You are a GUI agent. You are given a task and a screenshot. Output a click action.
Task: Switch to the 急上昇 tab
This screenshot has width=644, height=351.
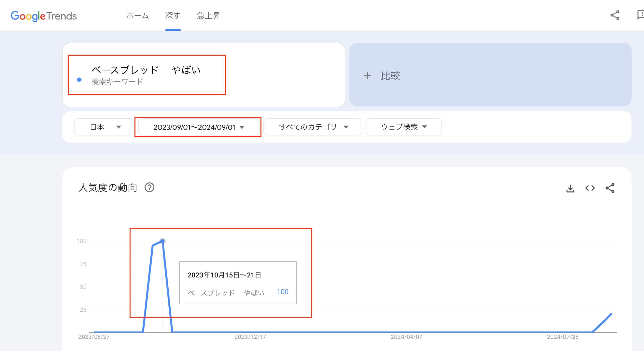(x=209, y=16)
